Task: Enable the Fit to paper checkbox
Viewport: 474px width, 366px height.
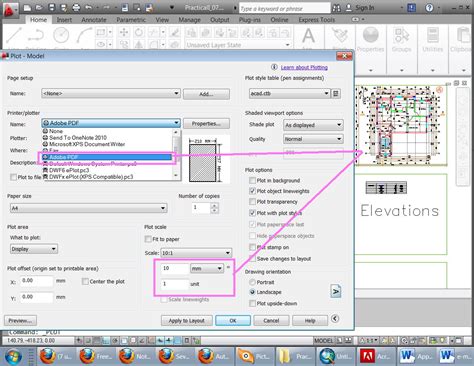Action: (148, 239)
